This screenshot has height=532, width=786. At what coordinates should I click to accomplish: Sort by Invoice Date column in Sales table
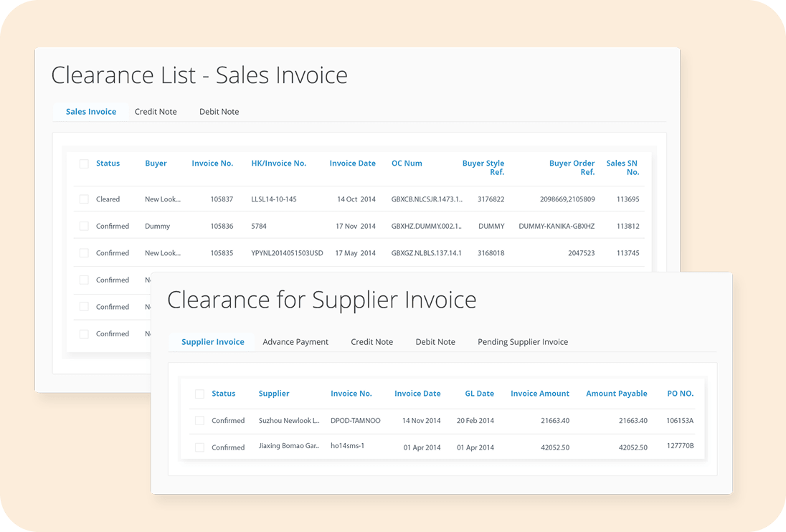click(x=352, y=163)
